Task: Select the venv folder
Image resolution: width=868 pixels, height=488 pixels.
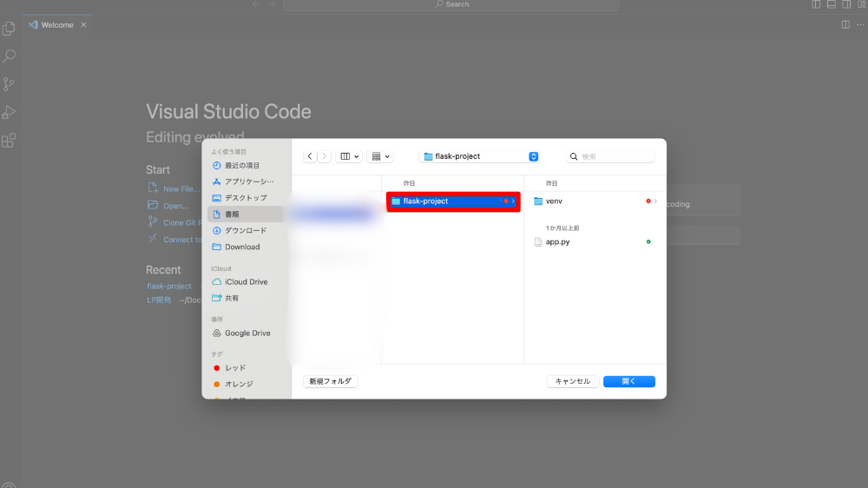Action: (x=595, y=201)
